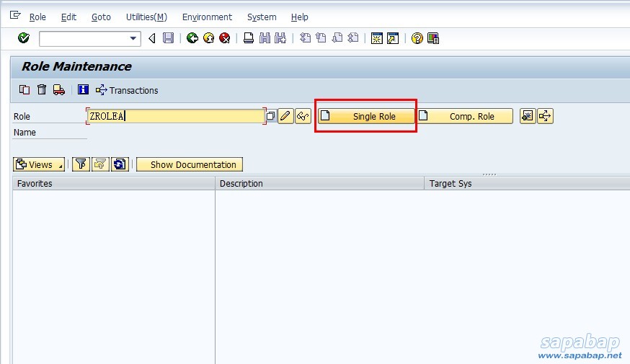
Task: Click the Save disk icon
Action: point(168,38)
